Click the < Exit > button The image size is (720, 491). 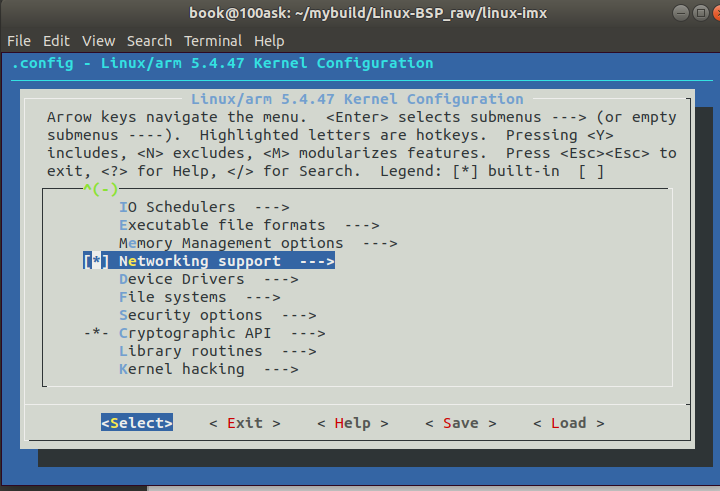point(245,423)
